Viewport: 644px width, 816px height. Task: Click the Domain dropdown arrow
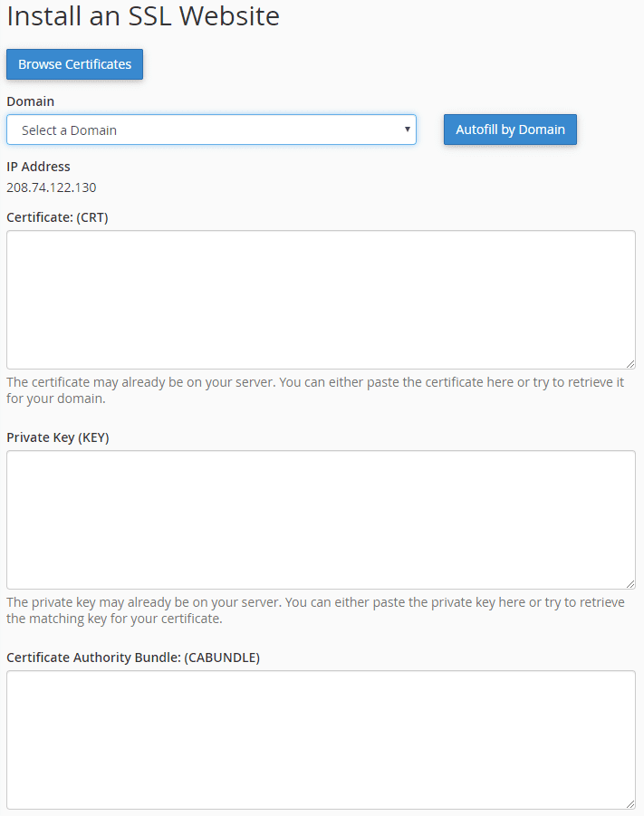[x=408, y=130]
